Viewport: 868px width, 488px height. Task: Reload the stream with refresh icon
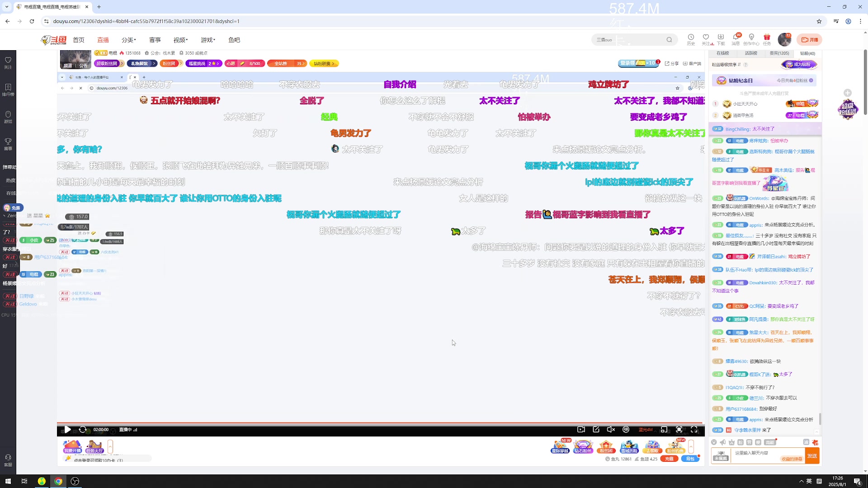pos(82,430)
